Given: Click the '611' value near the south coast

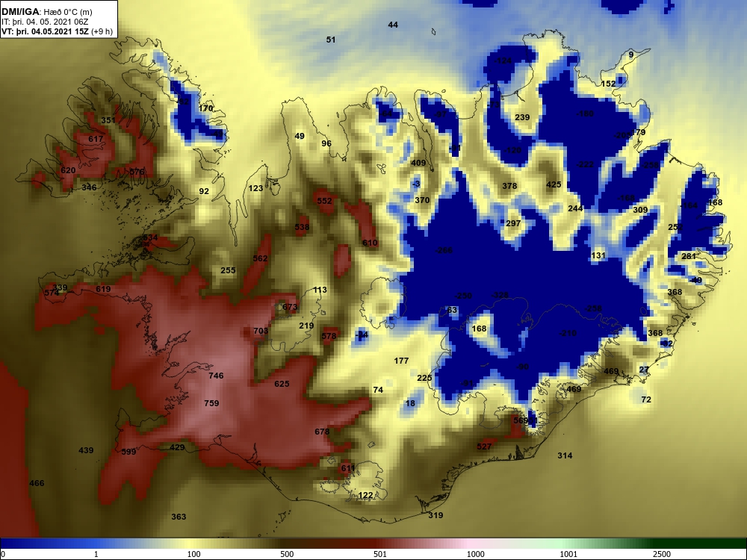Looking at the screenshot, I should (348, 468).
